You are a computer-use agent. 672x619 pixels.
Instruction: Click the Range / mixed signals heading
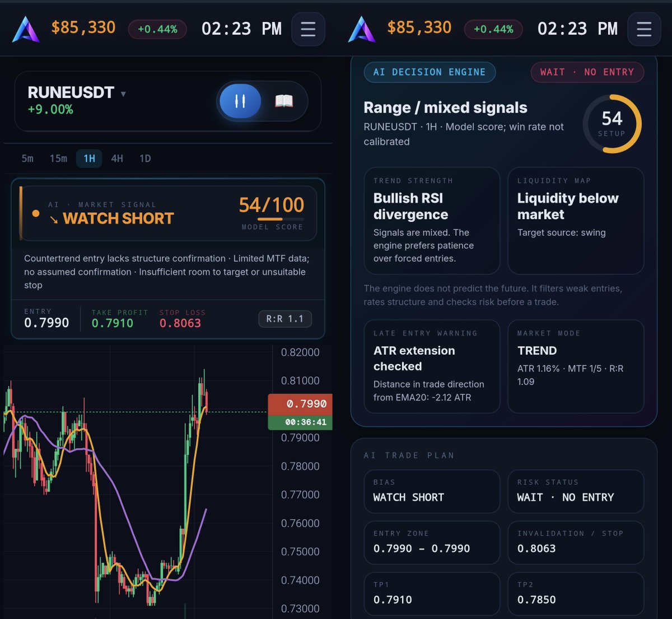coord(445,108)
